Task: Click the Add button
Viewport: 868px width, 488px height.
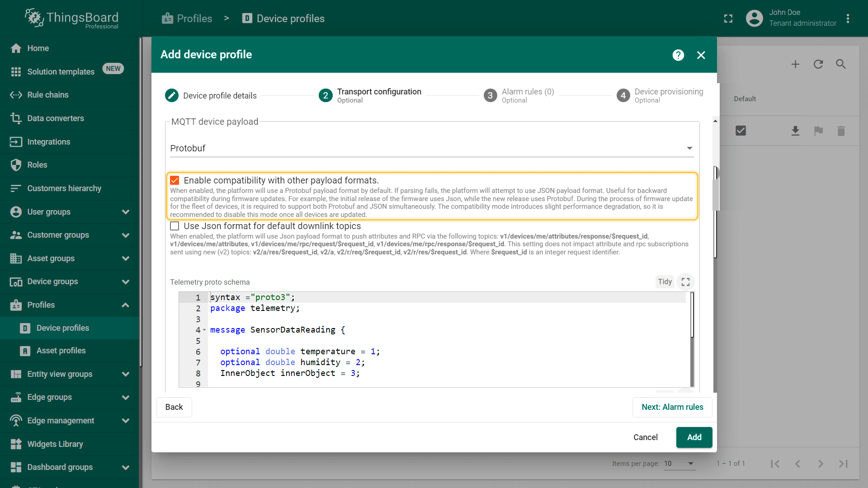Action: [x=694, y=437]
